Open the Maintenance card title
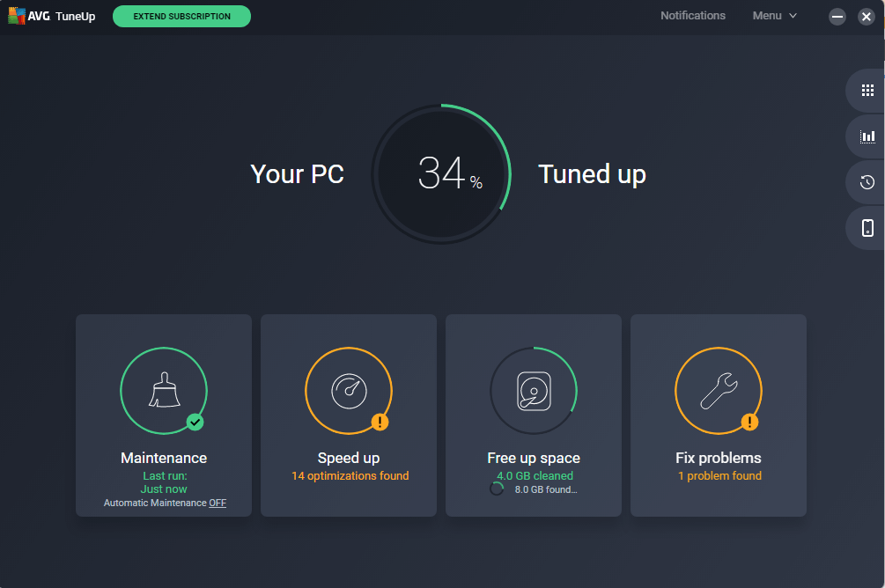885x588 pixels. click(x=164, y=458)
